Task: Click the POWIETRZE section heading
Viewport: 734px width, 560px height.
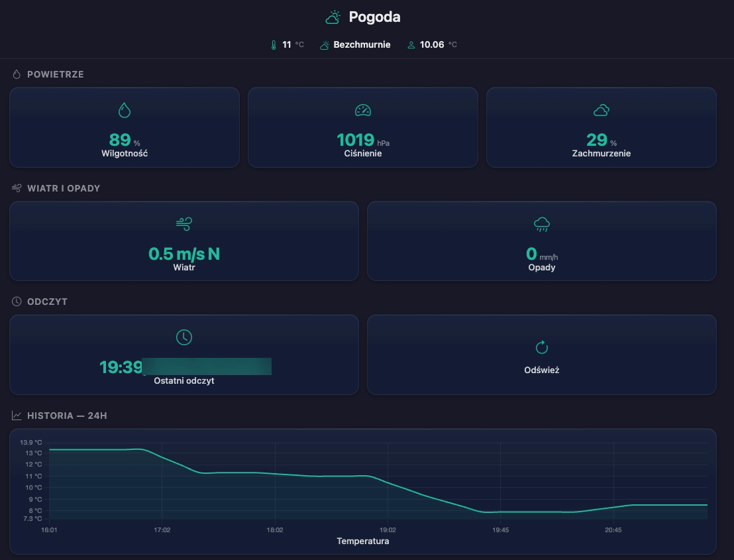Action: point(55,74)
